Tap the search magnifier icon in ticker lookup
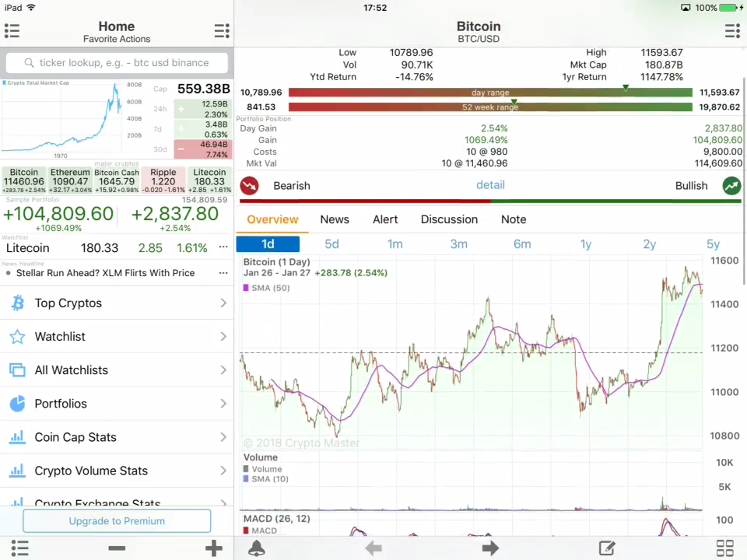The width and height of the screenshot is (747, 560). click(29, 63)
